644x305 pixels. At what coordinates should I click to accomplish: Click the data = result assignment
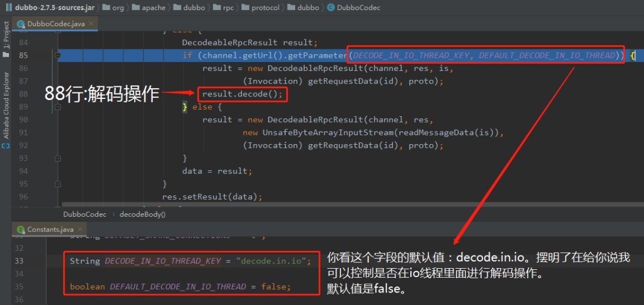[217, 171]
